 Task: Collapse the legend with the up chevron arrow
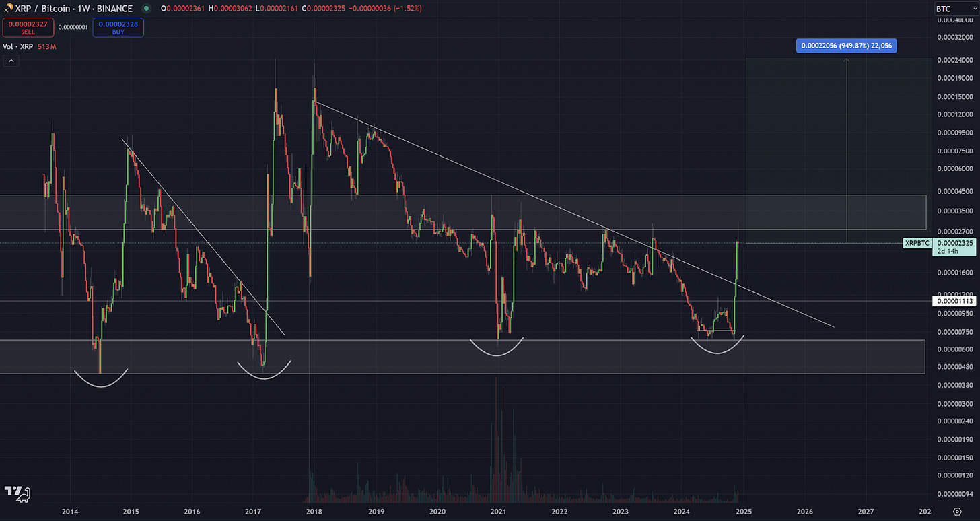(11, 61)
